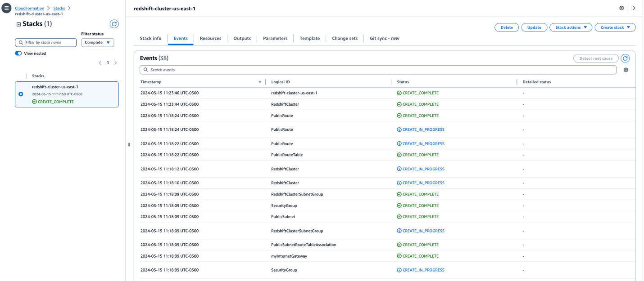Click logical ID myInternetGateway
The width and height of the screenshot is (644, 281).
(x=289, y=256)
